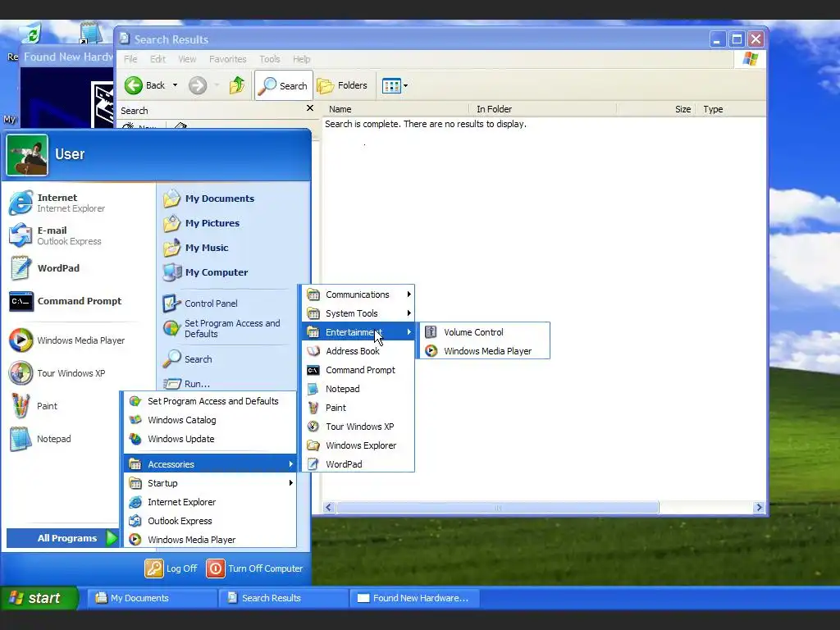Click the user account picture

27,155
